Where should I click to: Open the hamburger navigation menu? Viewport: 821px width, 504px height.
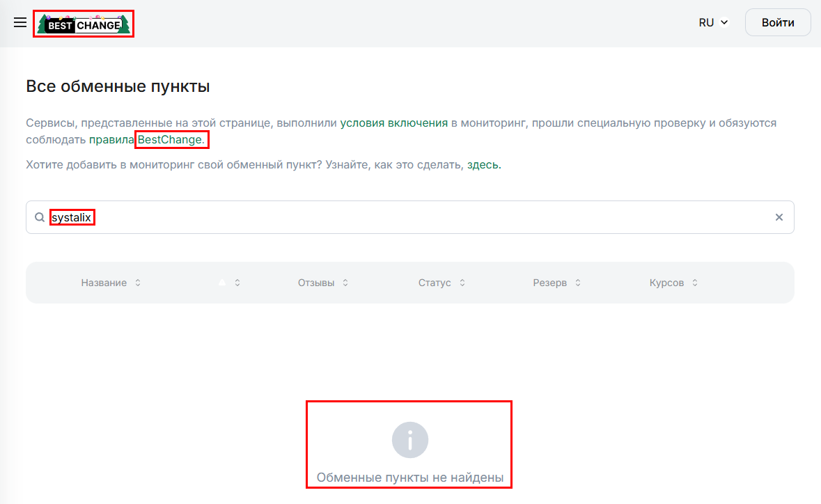pos(19,22)
